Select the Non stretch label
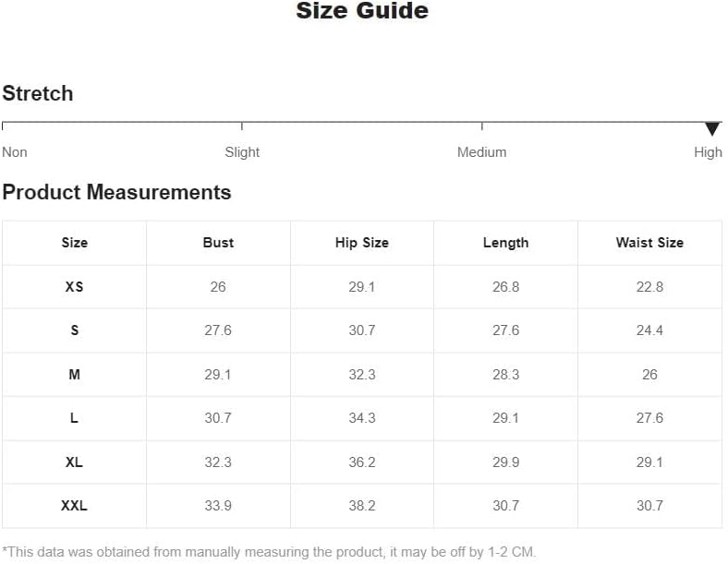Image resolution: width=728 pixels, height=564 pixels. pyautogui.click(x=15, y=152)
